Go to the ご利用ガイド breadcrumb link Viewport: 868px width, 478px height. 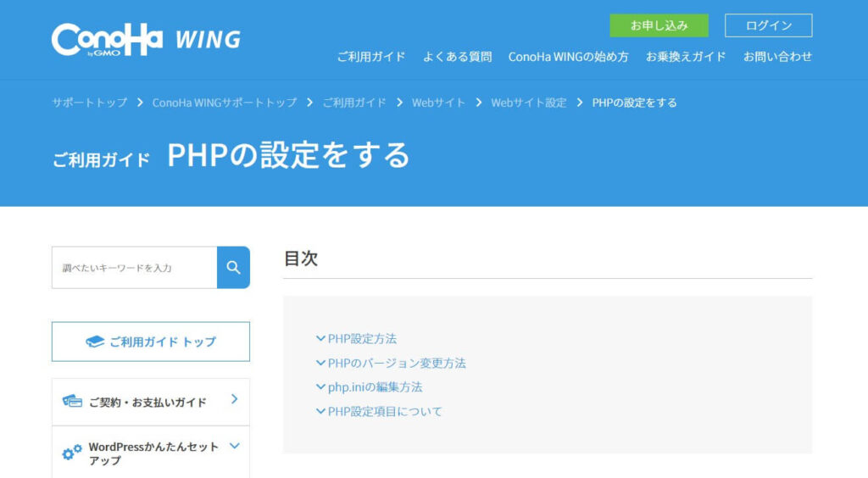click(x=354, y=103)
